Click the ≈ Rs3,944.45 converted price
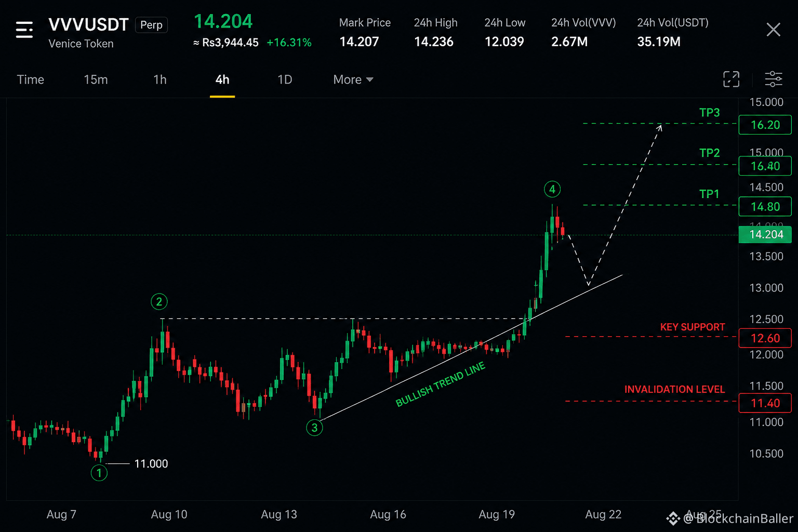798x532 pixels. [x=225, y=43]
